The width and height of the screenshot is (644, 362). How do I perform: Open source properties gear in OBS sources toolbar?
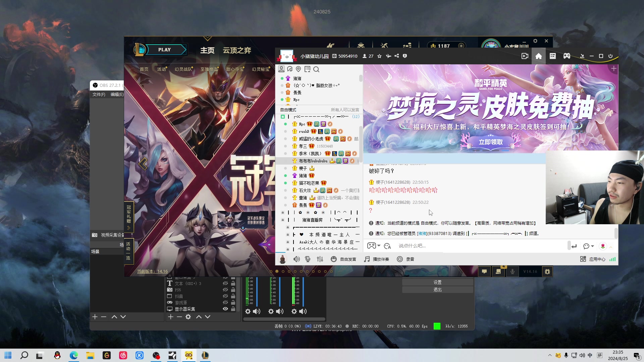pos(188,317)
